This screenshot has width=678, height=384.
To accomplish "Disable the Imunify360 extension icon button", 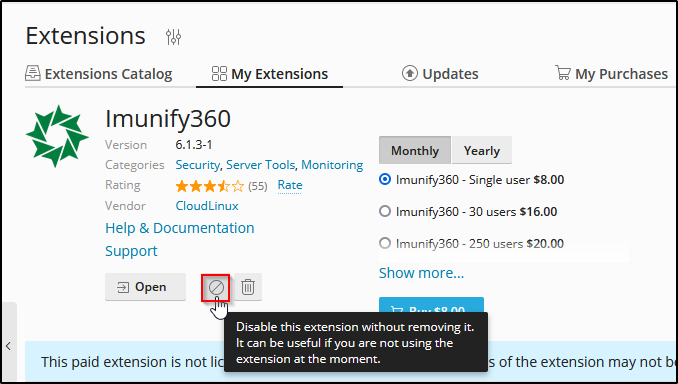I will point(216,287).
